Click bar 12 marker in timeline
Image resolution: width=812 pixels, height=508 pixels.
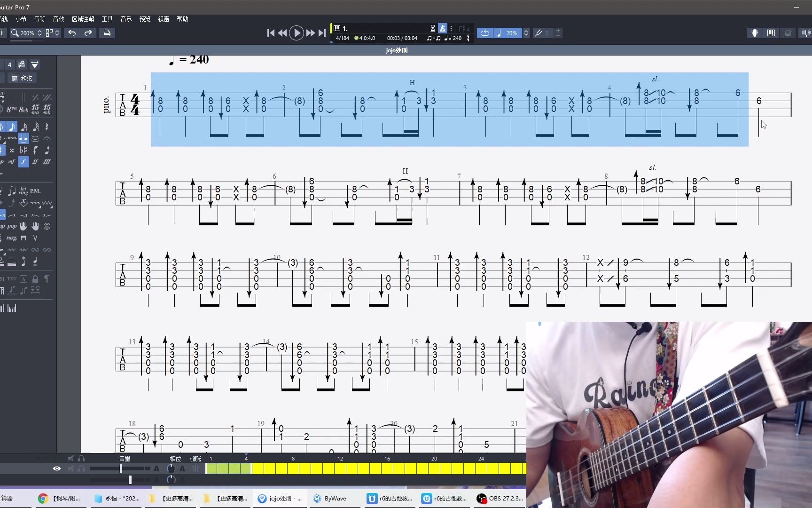click(x=340, y=459)
